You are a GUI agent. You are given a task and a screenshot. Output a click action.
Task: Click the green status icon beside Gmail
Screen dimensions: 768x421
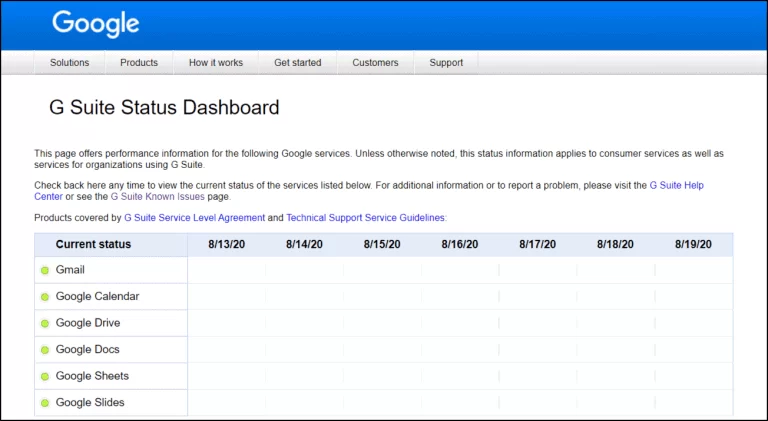pyautogui.click(x=45, y=271)
